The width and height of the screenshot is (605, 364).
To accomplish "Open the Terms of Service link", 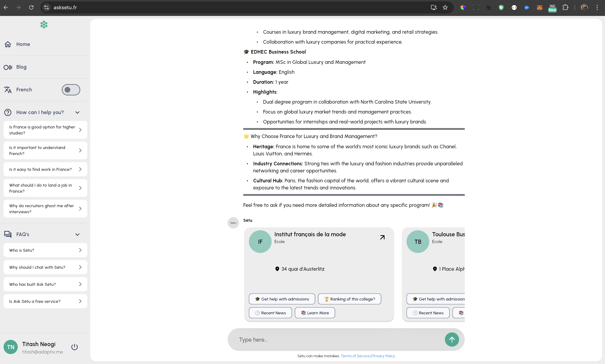I will [x=355, y=356].
